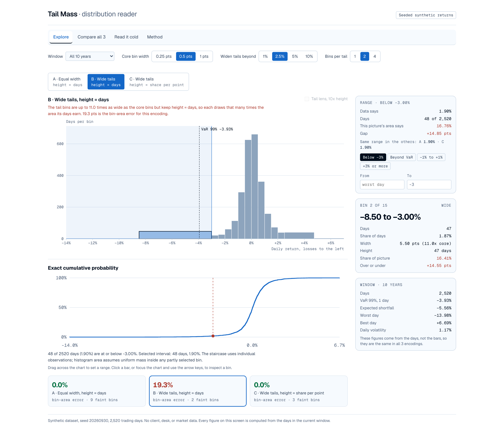The height and width of the screenshot is (436, 504).
Task: Pick the −1% to +1% range preset
Action: 431,157
